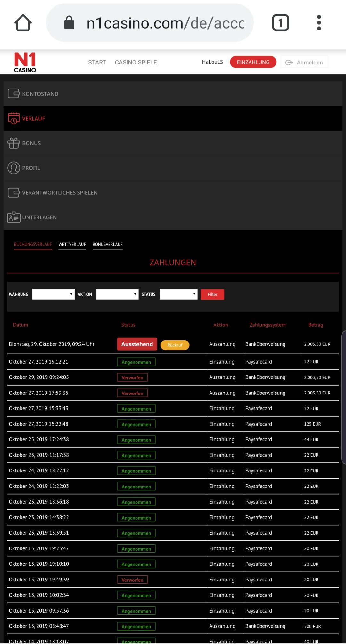
Task: Click the Status column header
Action: (128, 325)
